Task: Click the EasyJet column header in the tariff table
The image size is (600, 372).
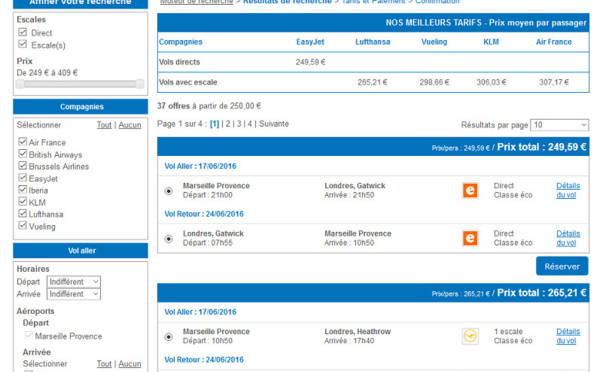Action: tap(310, 42)
